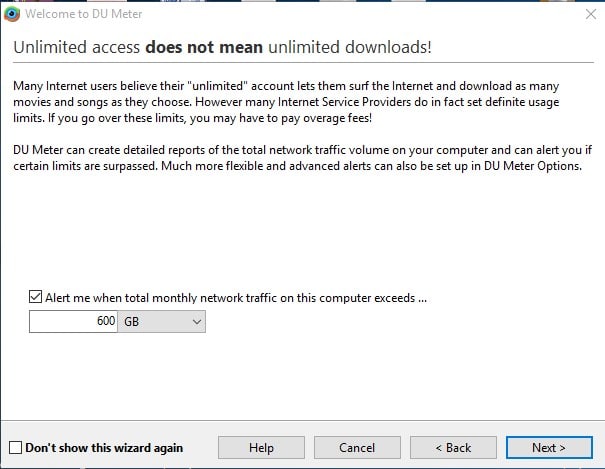The height and width of the screenshot is (469, 605).
Task: Proceed using the "Next >" button
Action: tap(549, 447)
